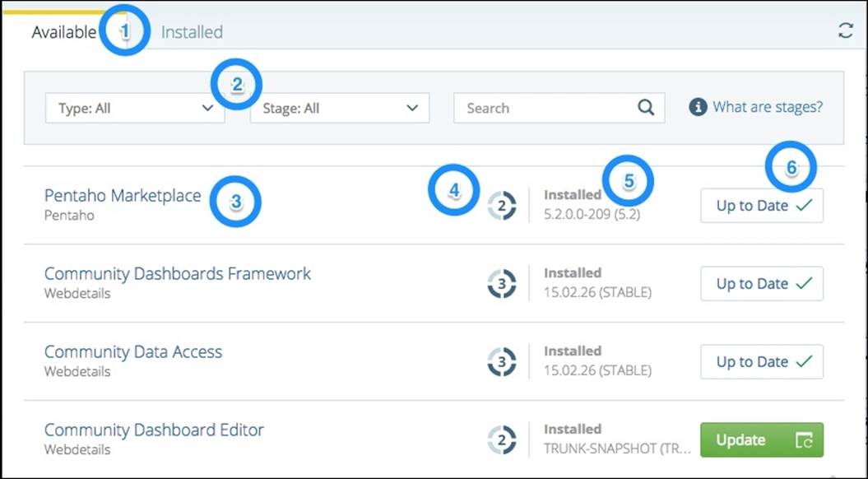
Task: Click Up to Date for Community Data Access
Action: point(761,361)
